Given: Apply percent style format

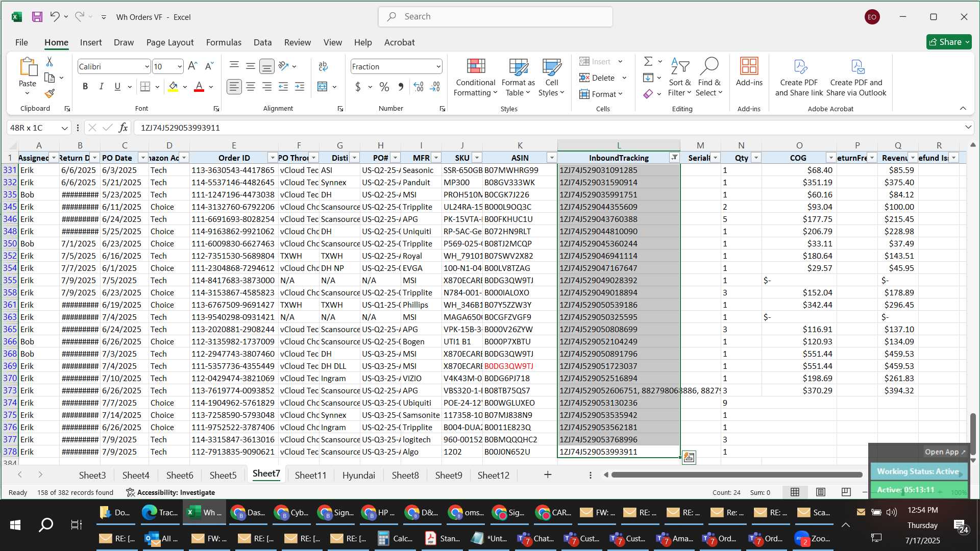Looking at the screenshot, I should click(x=384, y=87).
